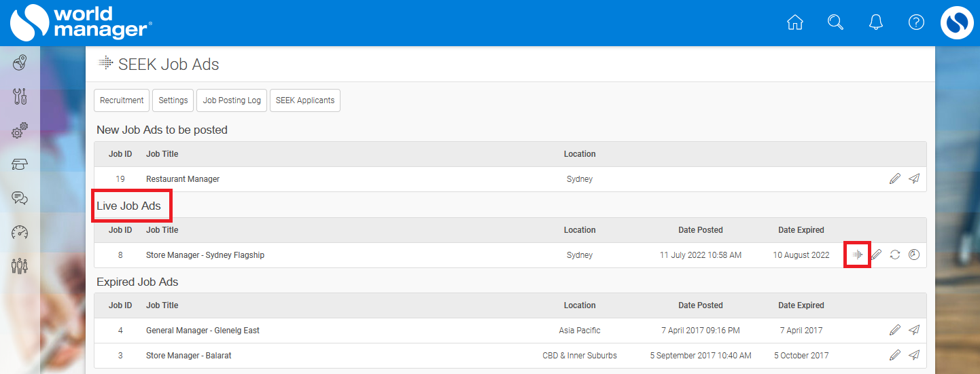Click '11 July 2022 10:58 AM' date
980x374 pixels.
point(701,255)
